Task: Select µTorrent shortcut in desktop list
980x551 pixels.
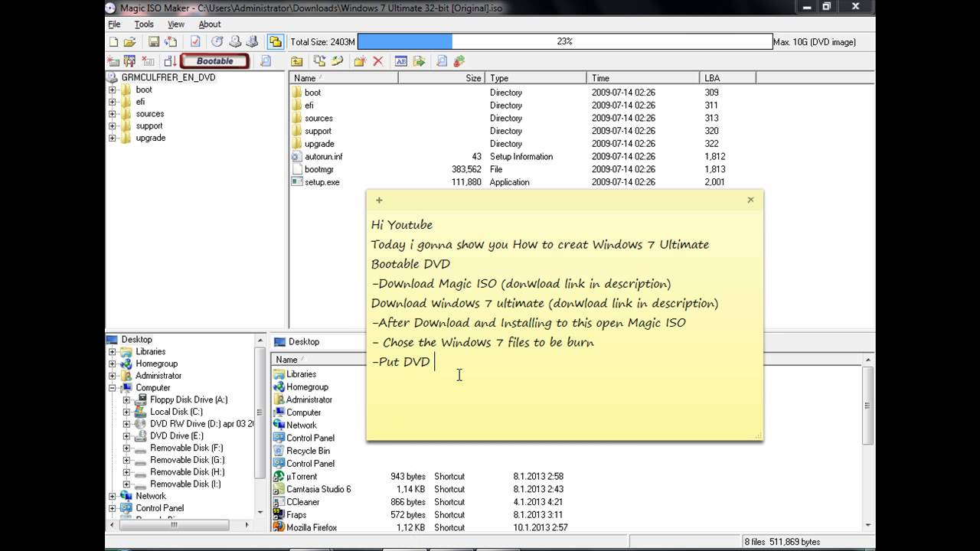Action: tap(302, 476)
